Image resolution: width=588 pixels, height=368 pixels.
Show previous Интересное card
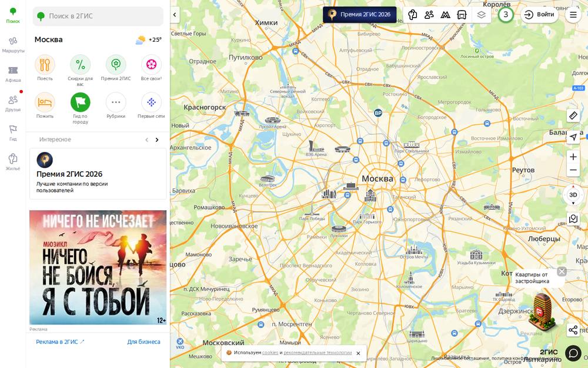coord(146,140)
